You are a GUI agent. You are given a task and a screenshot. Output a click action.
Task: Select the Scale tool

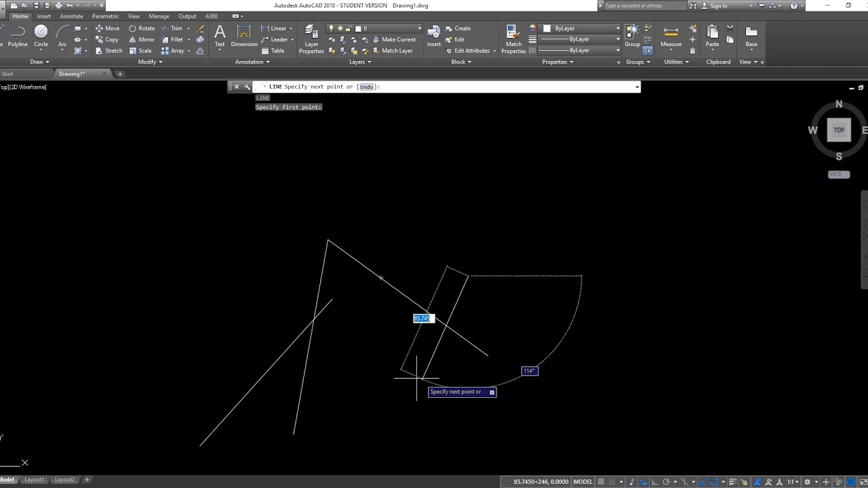140,51
